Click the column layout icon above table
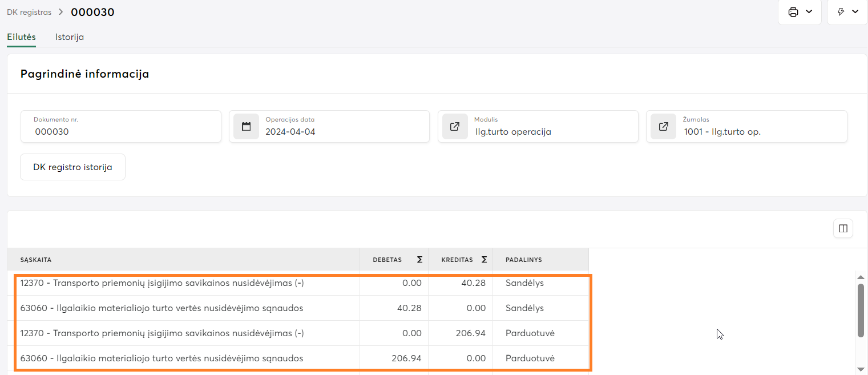868x375 pixels. coord(843,229)
